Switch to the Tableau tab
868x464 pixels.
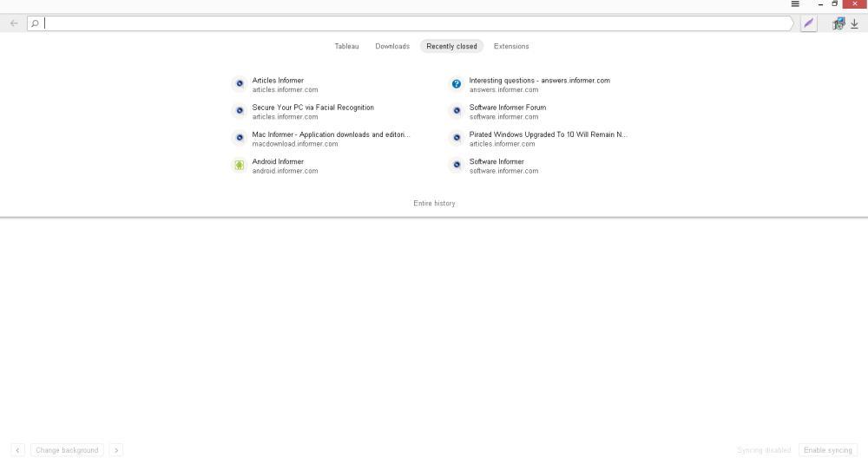pyautogui.click(x=346, y=47)
